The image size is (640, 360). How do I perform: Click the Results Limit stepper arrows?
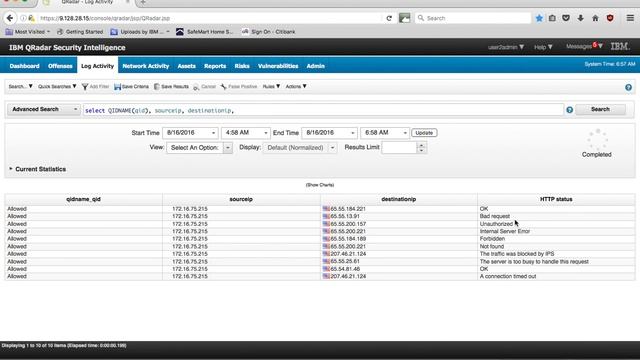click(x=422, y=148)
